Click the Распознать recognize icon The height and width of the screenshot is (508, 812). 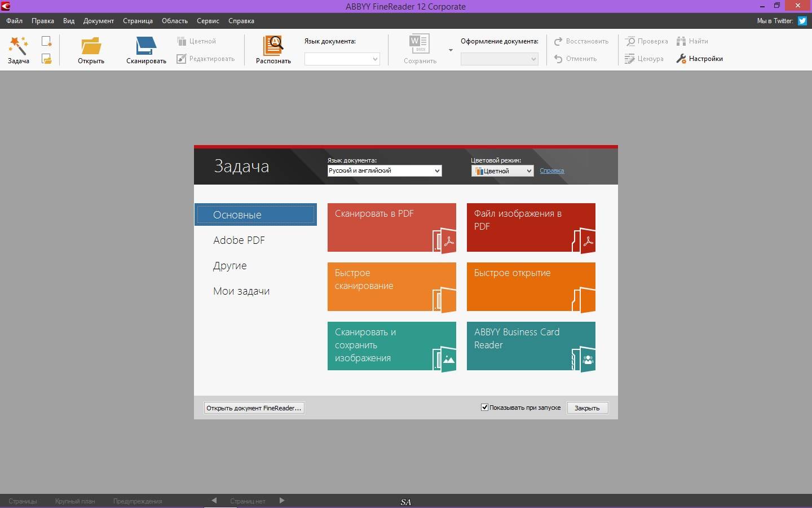pos(273,45)
